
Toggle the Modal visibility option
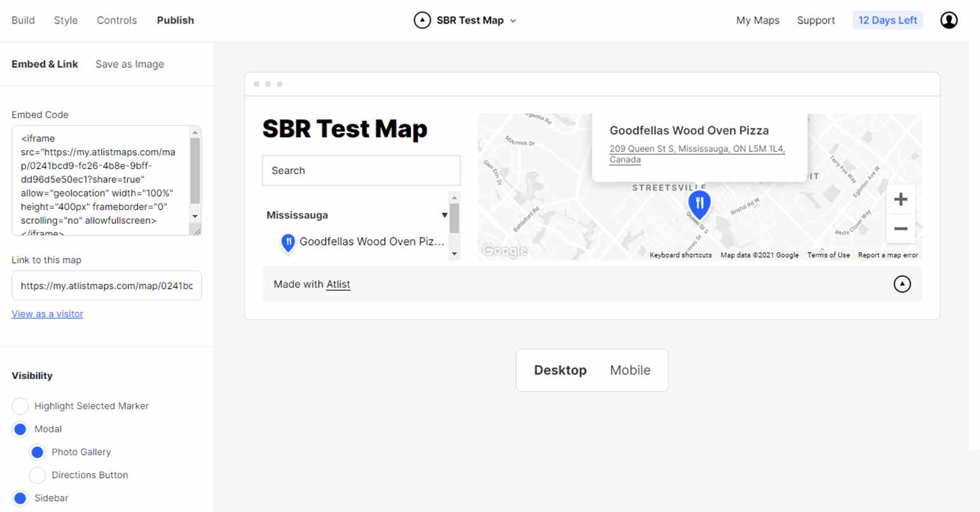pyautogui.click(x=20, y=429)
